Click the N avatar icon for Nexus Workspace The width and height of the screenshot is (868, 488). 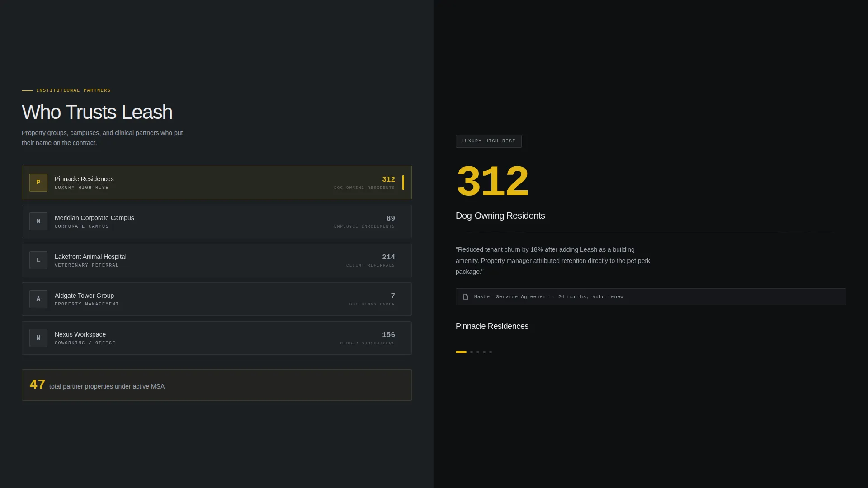(x=38, y=338)
